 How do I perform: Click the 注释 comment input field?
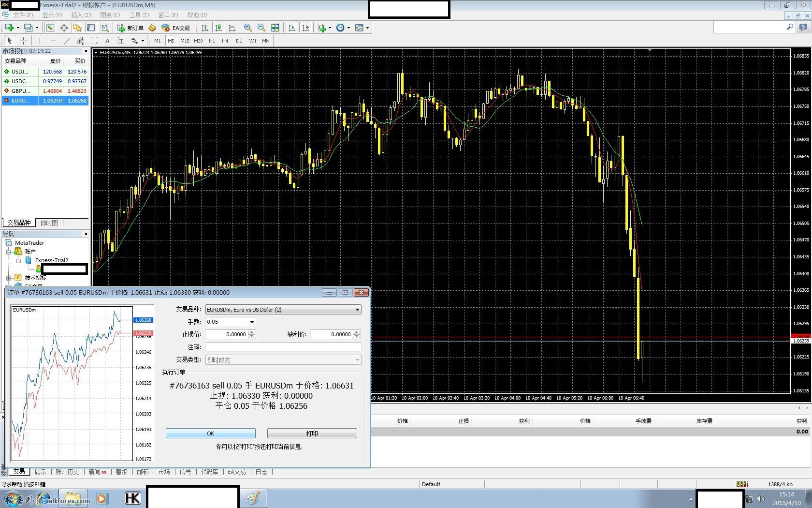point(283,347)
